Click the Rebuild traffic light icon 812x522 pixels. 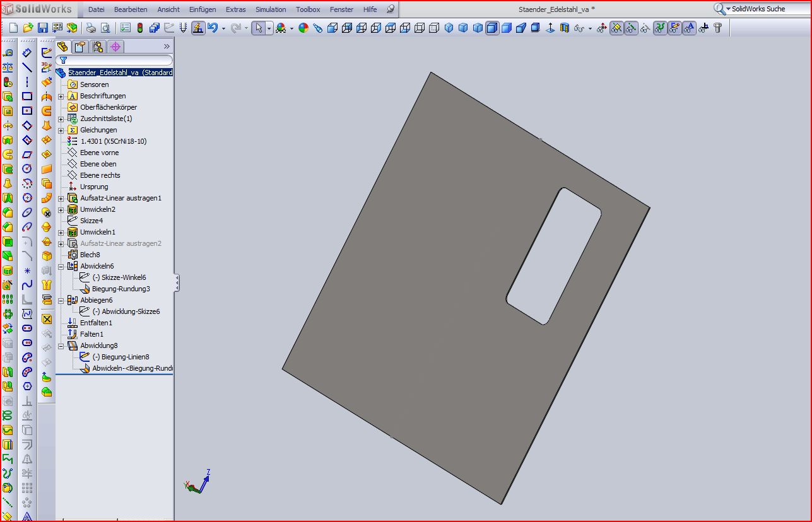point(139,28)
